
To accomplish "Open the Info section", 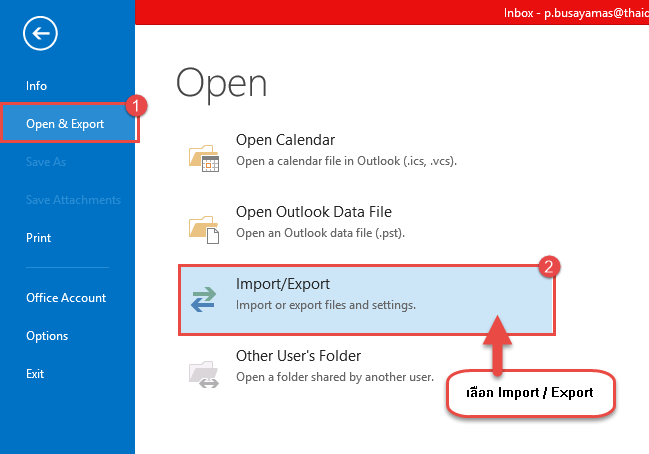I will click(36, 86).
